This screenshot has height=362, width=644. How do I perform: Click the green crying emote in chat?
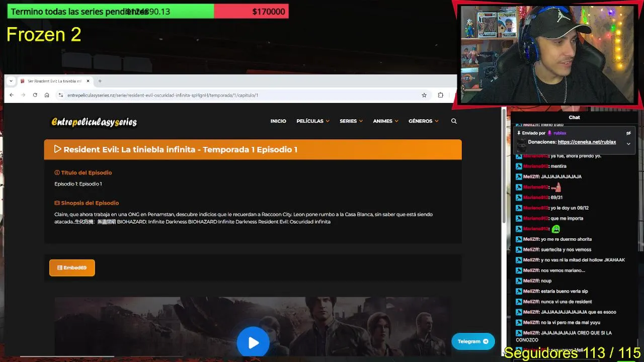(x=556, y=229)
